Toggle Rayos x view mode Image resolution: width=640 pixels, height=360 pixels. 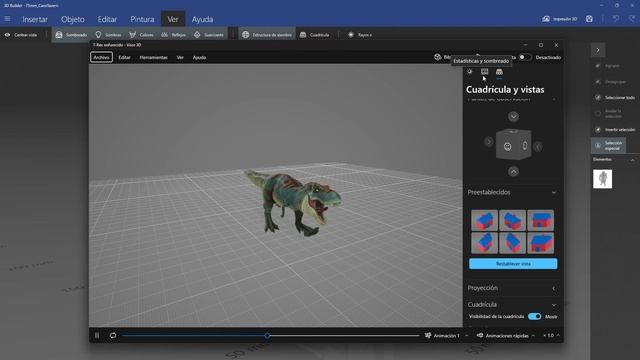point(360,35)
